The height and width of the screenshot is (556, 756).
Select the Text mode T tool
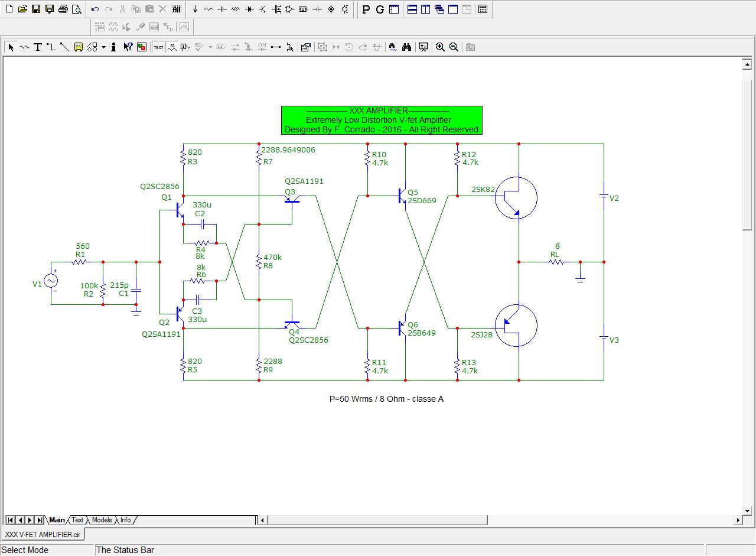38,47
